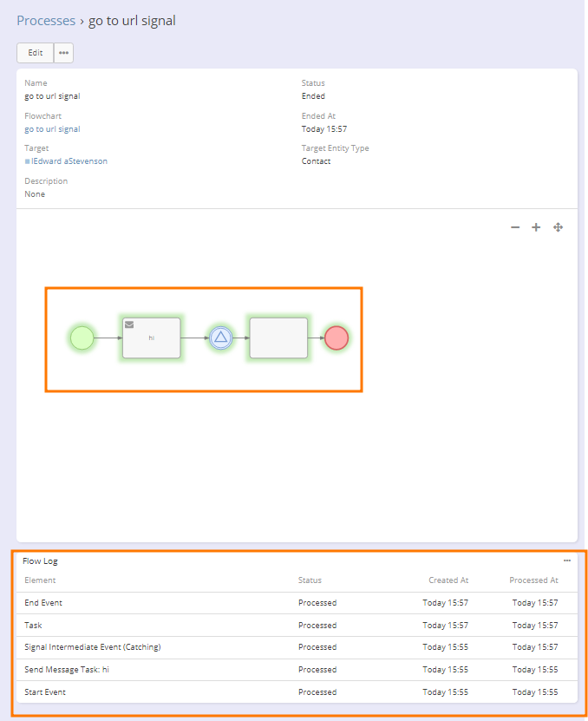Zoom in flowchart with plus icon
The image size is (588, 721).
point(536,227)
